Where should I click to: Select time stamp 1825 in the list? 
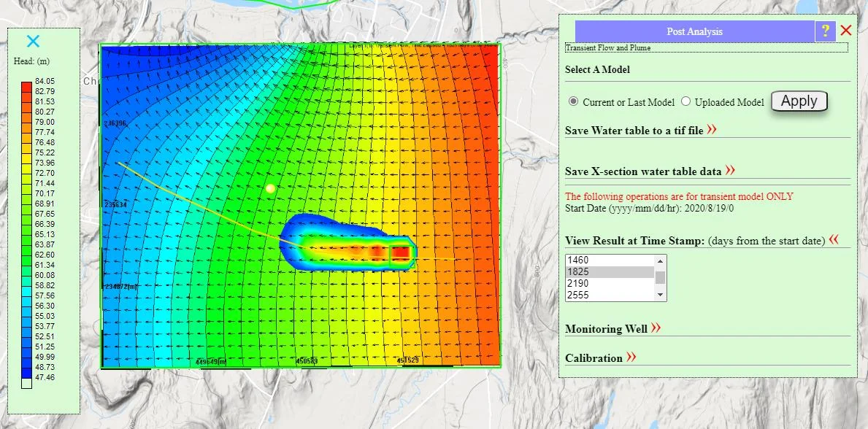[610, 272]
